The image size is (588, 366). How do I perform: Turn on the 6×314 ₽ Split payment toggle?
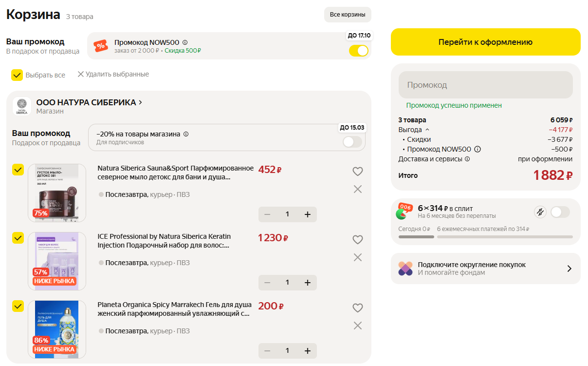coord(560,212)
